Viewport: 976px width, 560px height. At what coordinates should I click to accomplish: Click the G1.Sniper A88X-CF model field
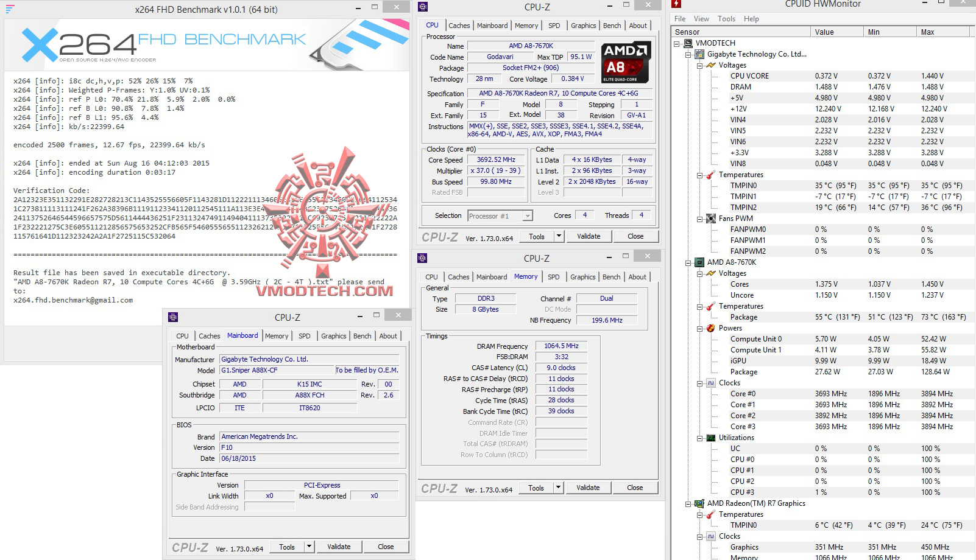[277, 370]
